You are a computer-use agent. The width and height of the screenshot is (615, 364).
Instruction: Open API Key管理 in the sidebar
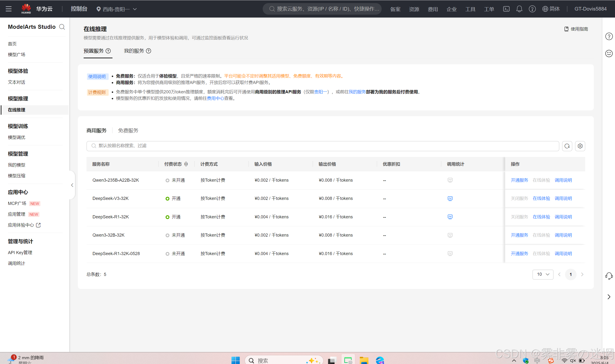[x=20, y=253]
